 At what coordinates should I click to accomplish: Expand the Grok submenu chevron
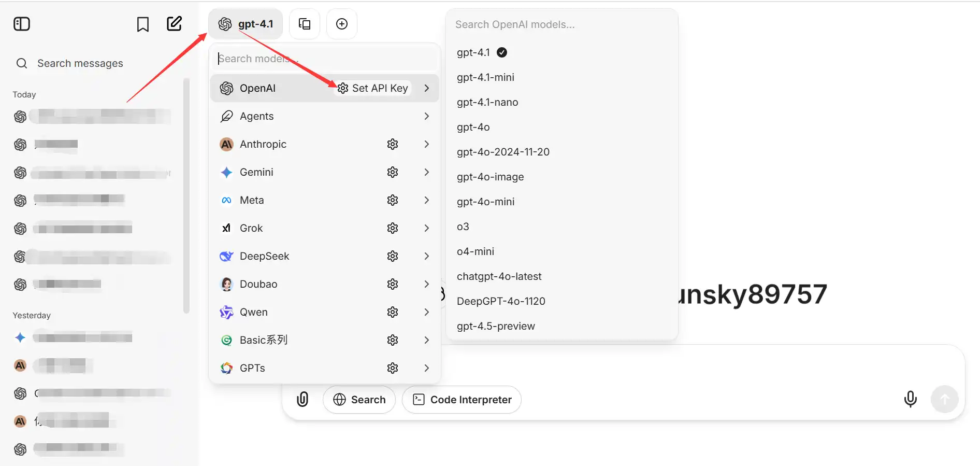426,228
